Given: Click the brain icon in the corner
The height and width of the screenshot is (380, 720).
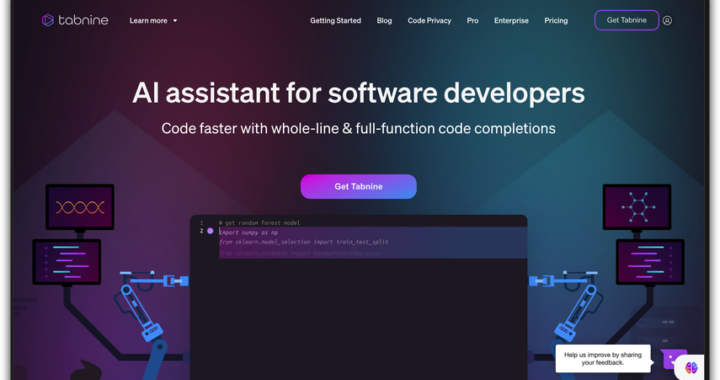Looking at the screenshot, I should pos(692,368).
